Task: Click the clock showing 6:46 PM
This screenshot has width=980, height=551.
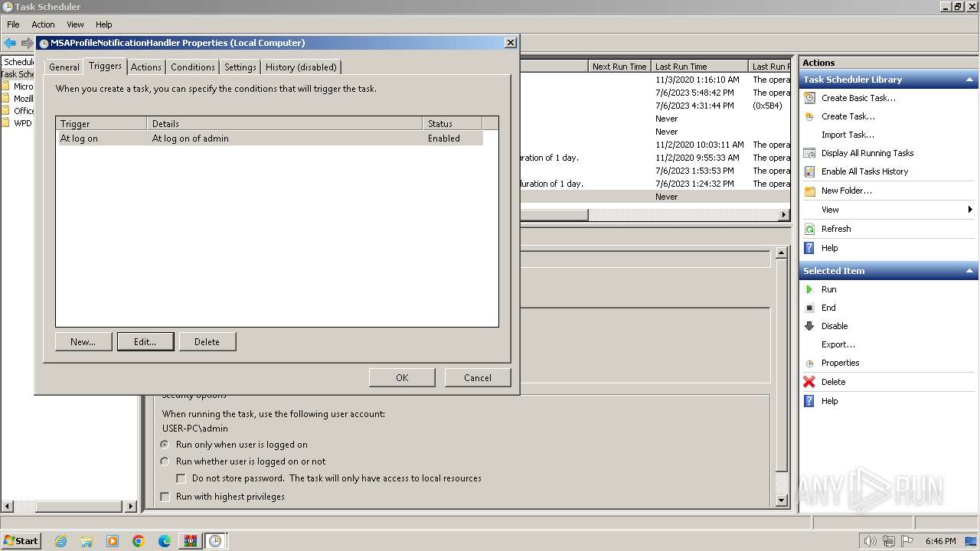Action: point(940,541)
